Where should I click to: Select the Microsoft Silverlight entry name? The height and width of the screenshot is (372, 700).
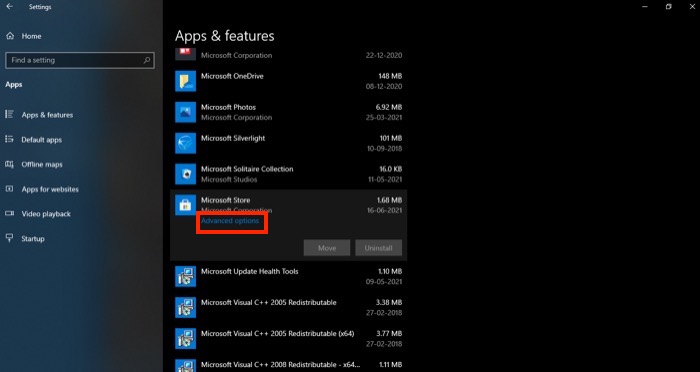233,138
